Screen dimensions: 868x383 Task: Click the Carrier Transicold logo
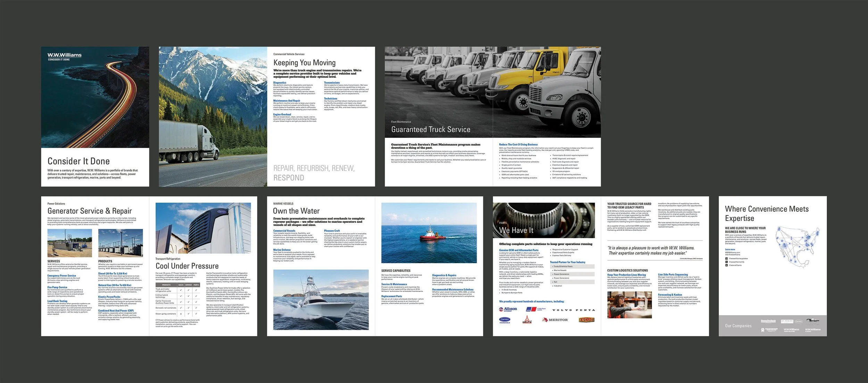coord(504,320)
